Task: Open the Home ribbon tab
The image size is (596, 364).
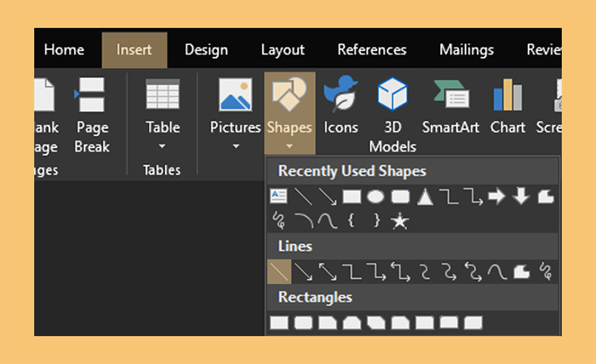Action: click(64, 49)
